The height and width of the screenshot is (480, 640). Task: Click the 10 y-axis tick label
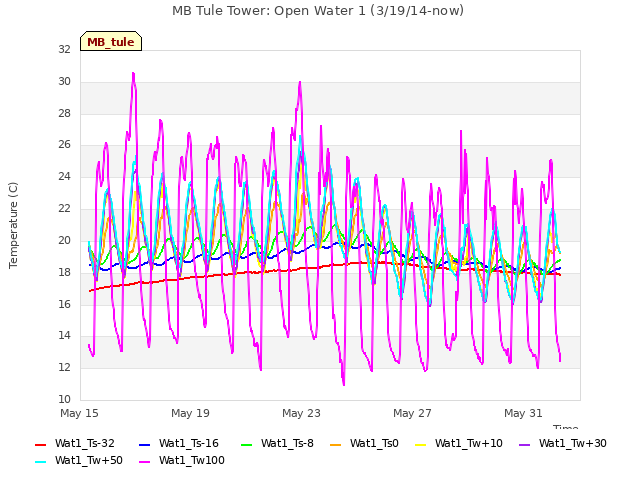click(x=64, y=399)
